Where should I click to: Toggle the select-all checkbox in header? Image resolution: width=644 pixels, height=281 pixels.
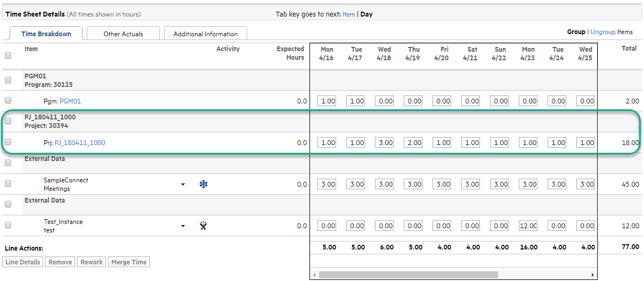click(8, 55)
